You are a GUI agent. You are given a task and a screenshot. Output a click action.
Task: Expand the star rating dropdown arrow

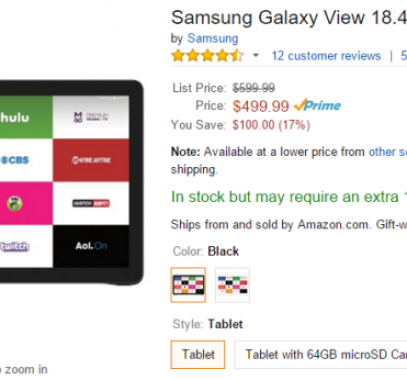(x=256, y=55)
